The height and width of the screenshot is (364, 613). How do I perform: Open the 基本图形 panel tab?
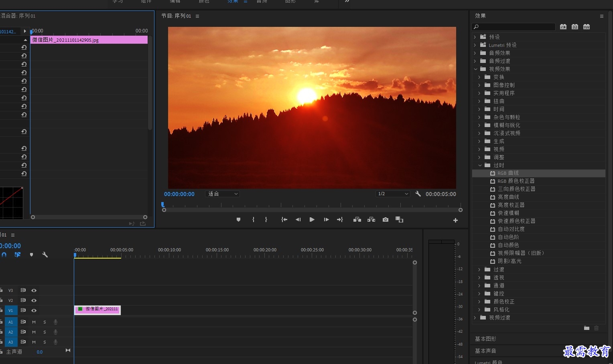485,339
